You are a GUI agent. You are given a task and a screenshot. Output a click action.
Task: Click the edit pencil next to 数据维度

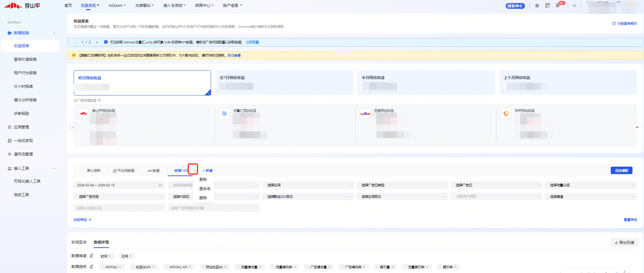tap(91, 256)
